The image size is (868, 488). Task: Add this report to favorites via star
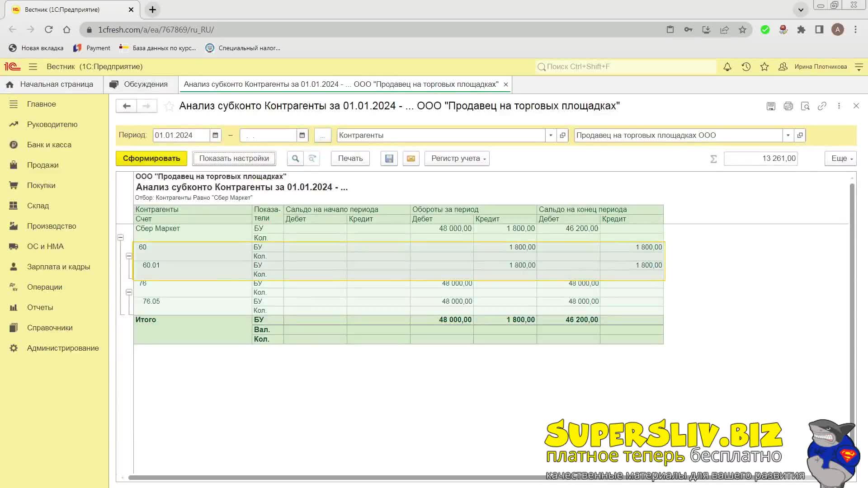(169, 106)
